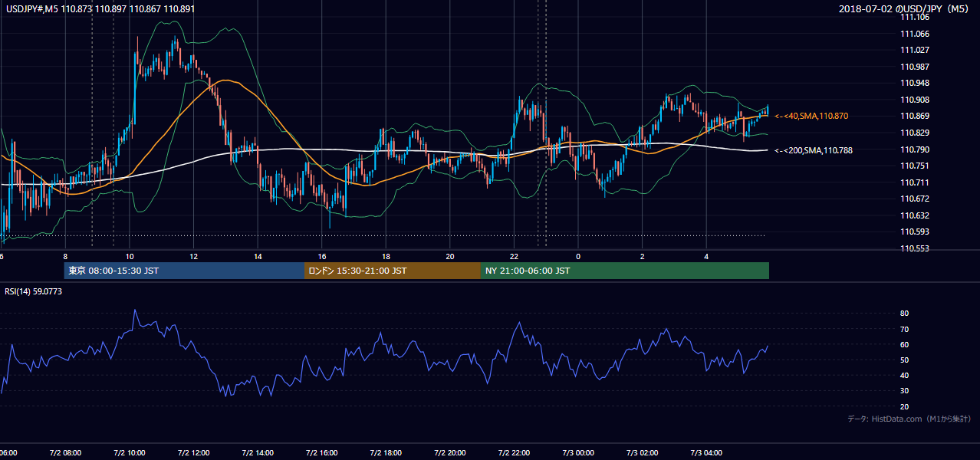
Task: Click the 7/2 20:00 time label
Action: [x=449, y=453]
